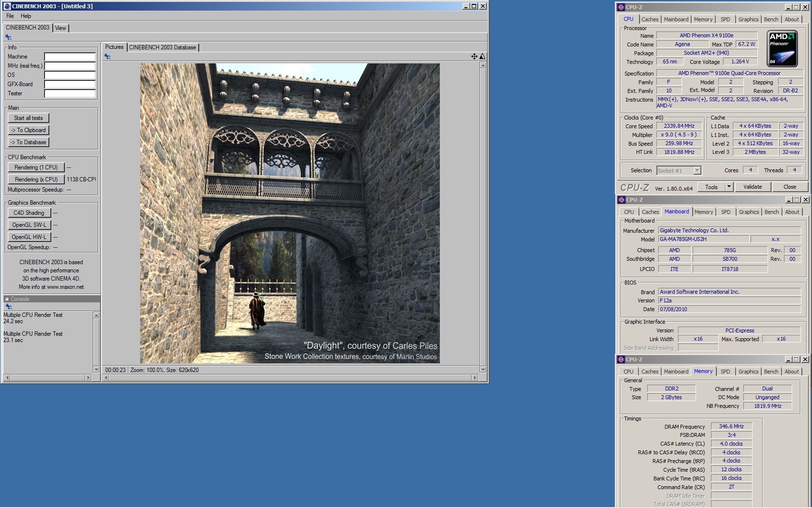Viewport: 812px width, 508px height.
Task: Click the '2339.84 MHz' core speed value
Action: pyautogui.click(x=679, y=126)
